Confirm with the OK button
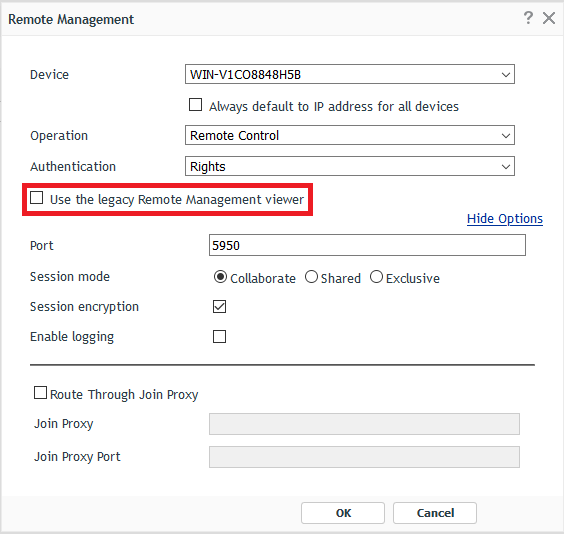This screenshot has width=564, height=534. (x=343, y=513)
